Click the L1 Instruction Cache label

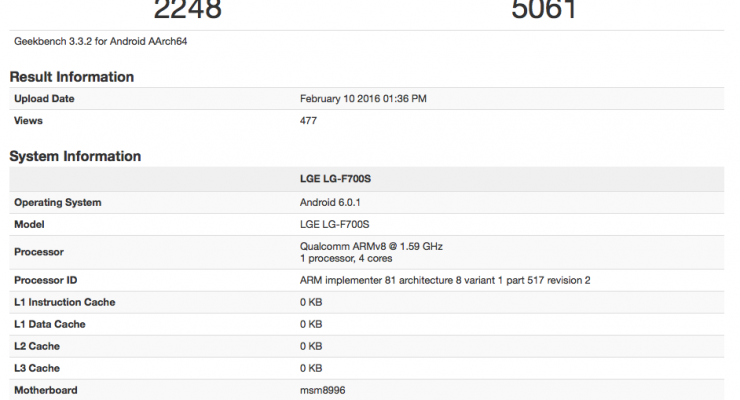[x=65, y=302]
